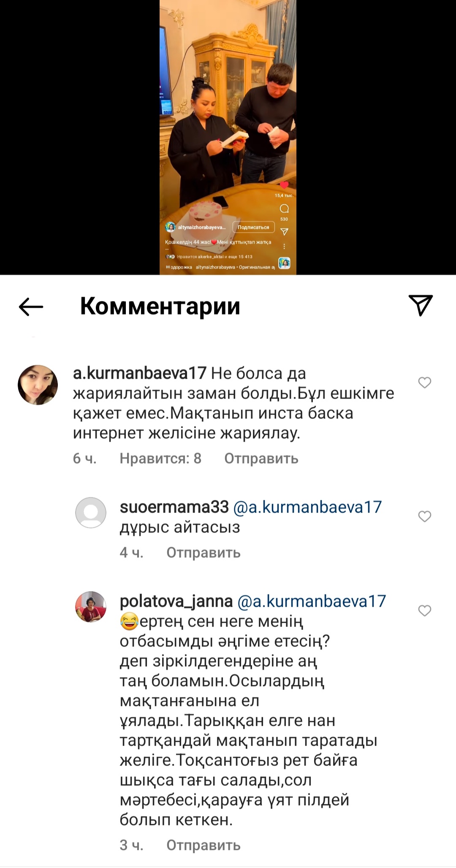Tap Отправить under suoermama33's reply
This screenshot has width=456, height=868.
(x=204, y=553)
